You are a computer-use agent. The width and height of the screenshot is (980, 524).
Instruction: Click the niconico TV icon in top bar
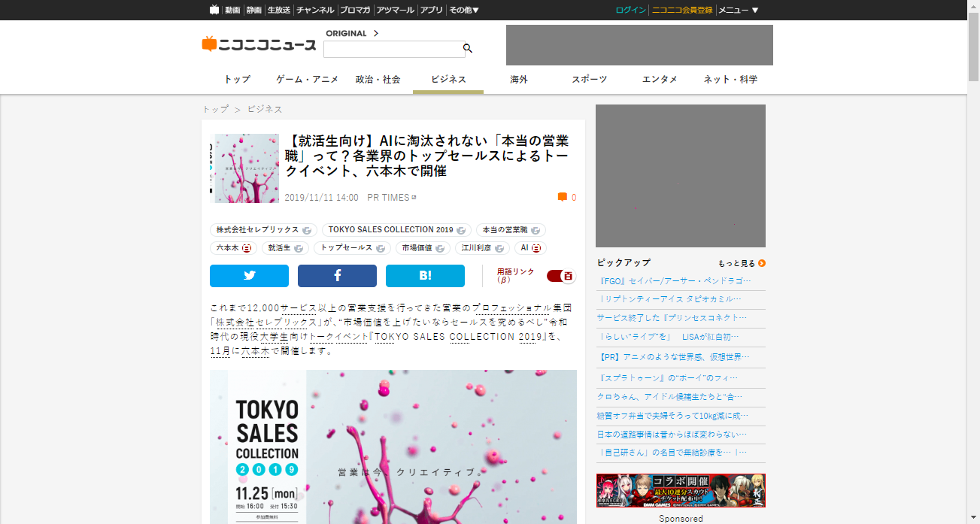(x=214, y=10)
